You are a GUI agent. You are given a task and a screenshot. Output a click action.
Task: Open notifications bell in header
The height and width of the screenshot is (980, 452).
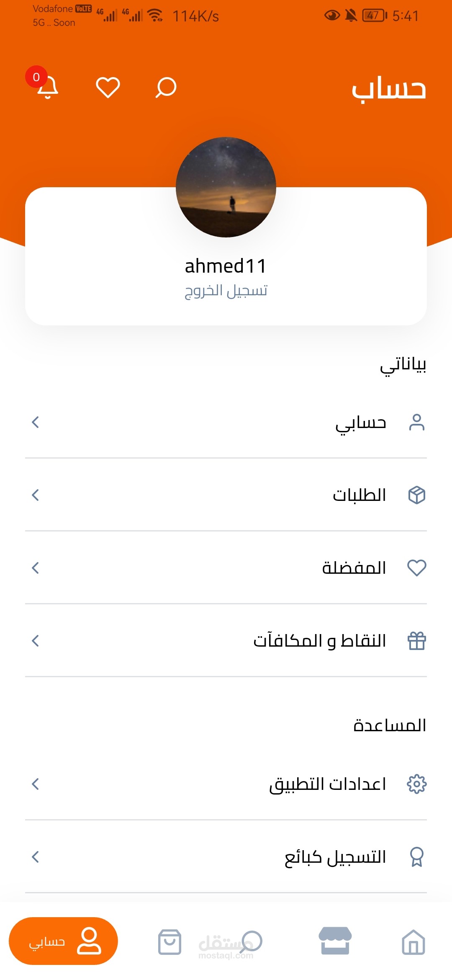point(47,87)
